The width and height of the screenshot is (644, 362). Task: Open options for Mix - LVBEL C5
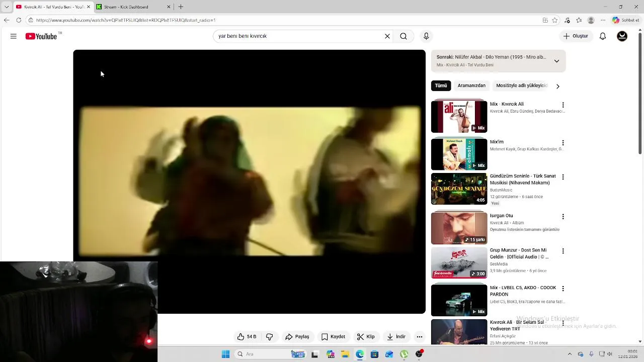563,289
